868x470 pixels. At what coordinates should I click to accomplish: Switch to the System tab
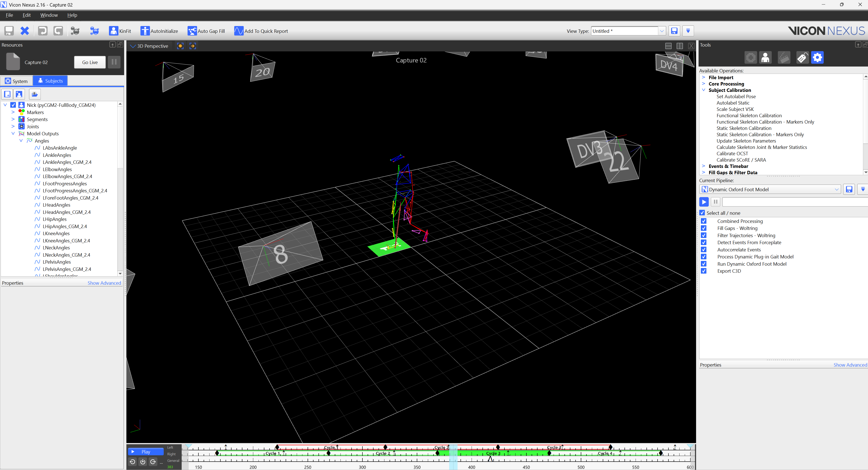(x=16, y=81)
